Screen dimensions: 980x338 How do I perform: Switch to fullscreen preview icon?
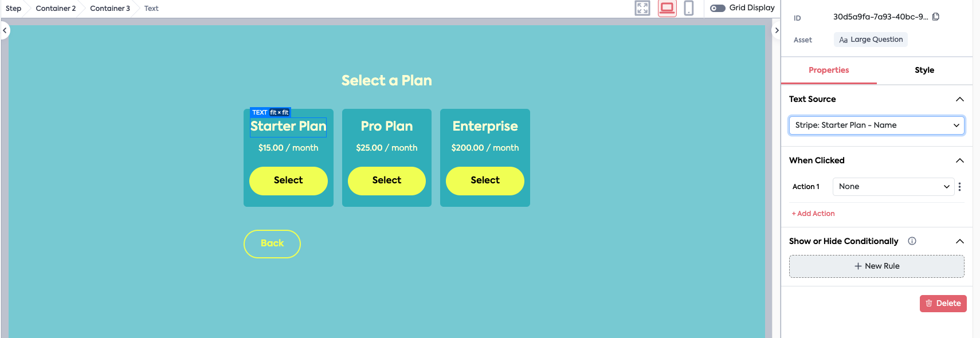[x=642, y=8]
